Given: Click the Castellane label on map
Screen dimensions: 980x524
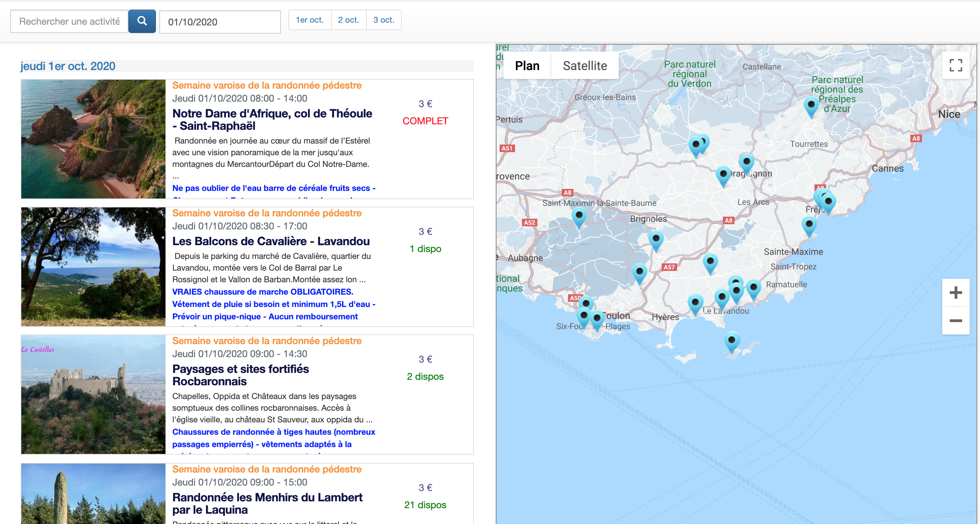Looking at the screenshot, I should tap(762, 67).
